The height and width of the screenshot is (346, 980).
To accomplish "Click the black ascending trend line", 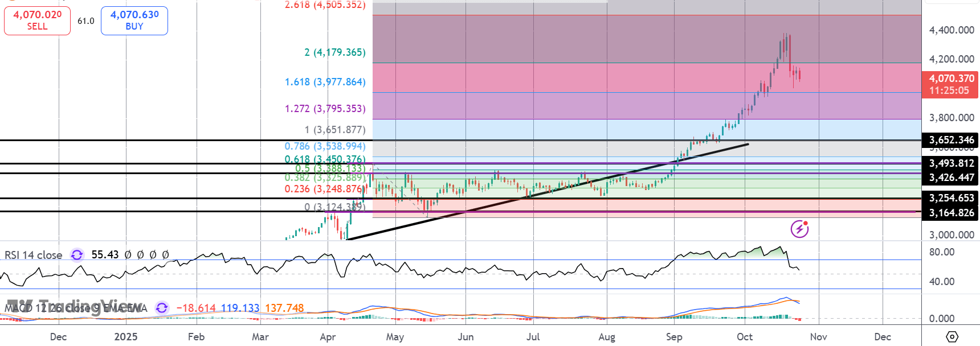I will [x=547, y=192].
